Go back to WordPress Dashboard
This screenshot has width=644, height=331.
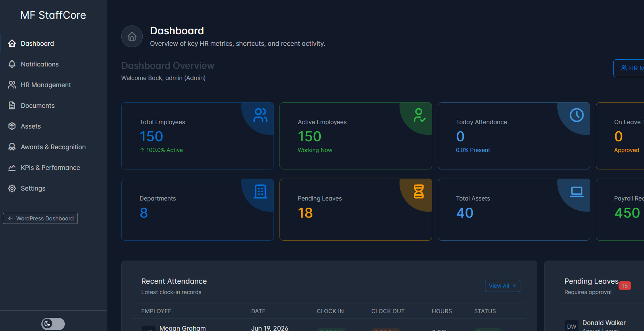click(x=40, y=218)
